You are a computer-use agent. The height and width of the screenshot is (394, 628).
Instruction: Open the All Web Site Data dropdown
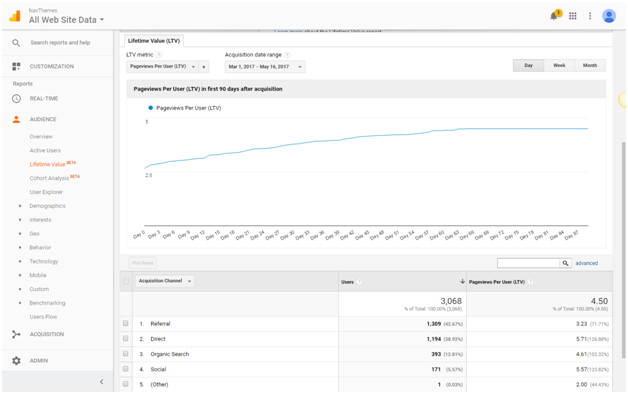click(x=66, y=20)
